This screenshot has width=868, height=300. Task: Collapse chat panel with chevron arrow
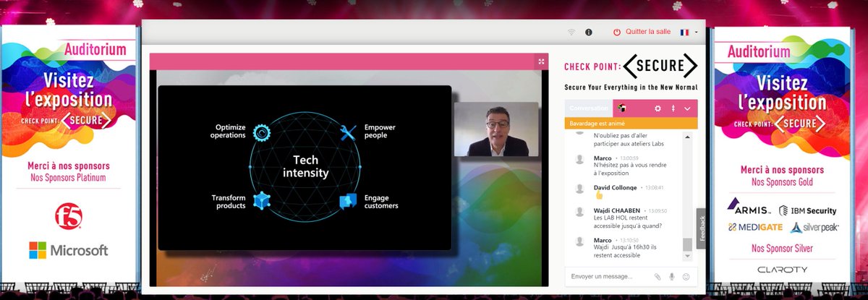pyautogui.click(x=687, y=108)
